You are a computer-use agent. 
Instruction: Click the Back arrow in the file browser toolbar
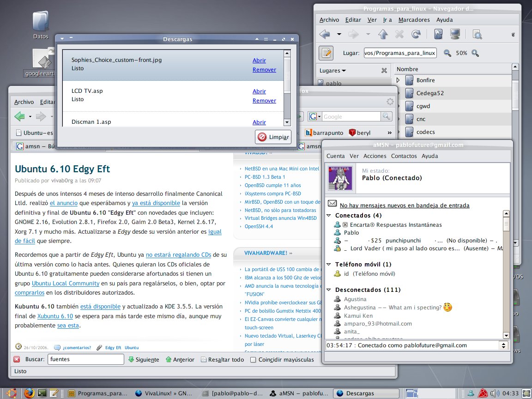point(325,34)
